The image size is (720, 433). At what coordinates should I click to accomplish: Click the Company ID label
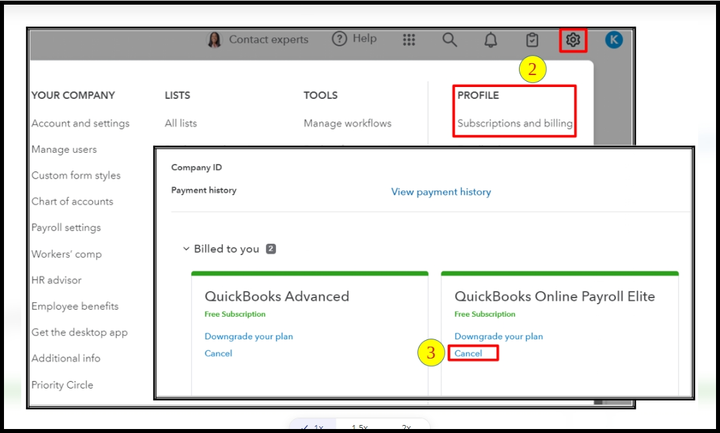[x=197, y=168]
